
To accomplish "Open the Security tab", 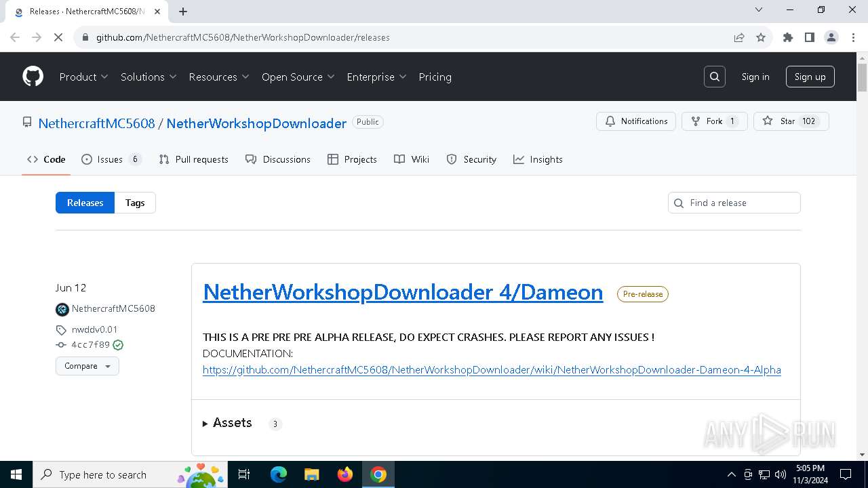I will (471, 159).
